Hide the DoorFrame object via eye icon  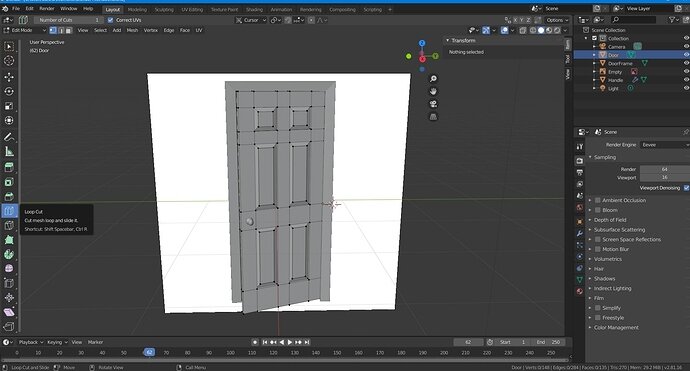pyautogui.click(x=686, y=63)
